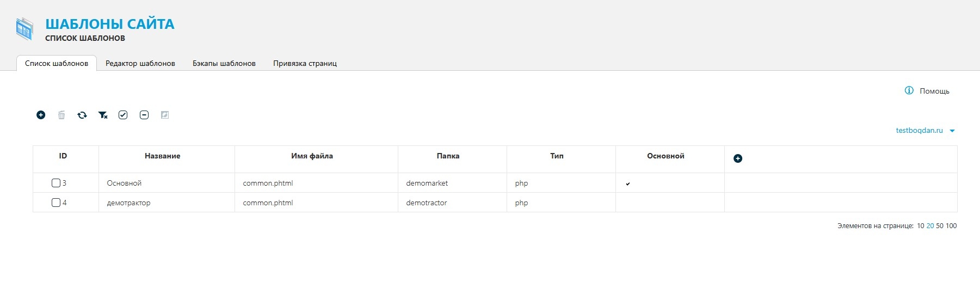The image size is (980, 300).
Task: Click the add column plus icon
Action: coord(738,158)
